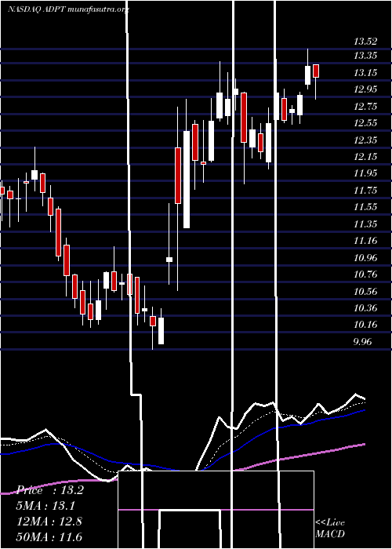Click the 10.76 price axis label
392x549 pixels.
point(365,274)
